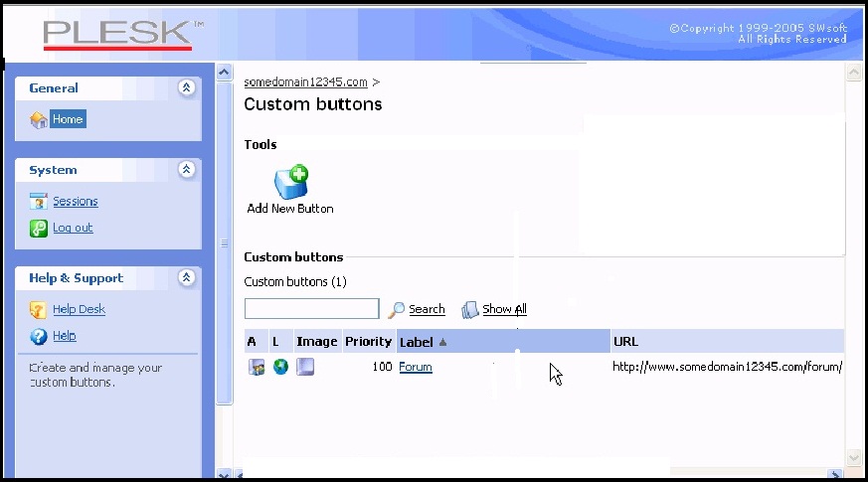Click the somedomain12345.com breadcrumb link
The height and width of the screenshot is (482, 868).
[305, 81]
